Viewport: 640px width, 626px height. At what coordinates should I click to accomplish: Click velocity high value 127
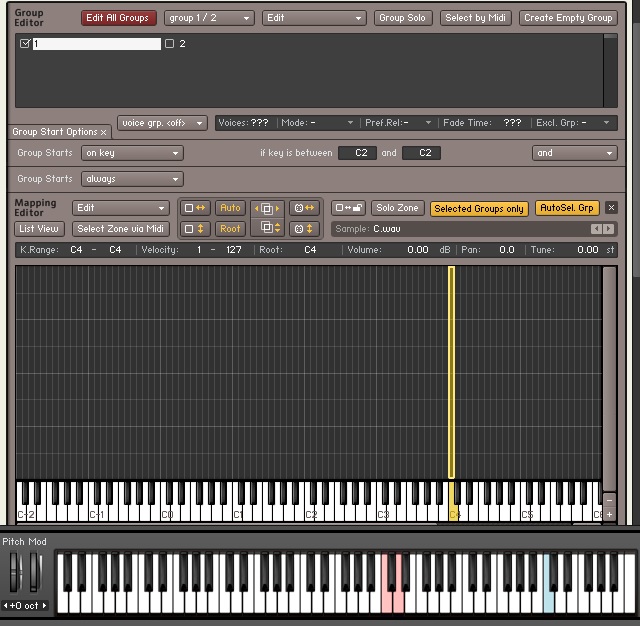[x=234, y=250]
